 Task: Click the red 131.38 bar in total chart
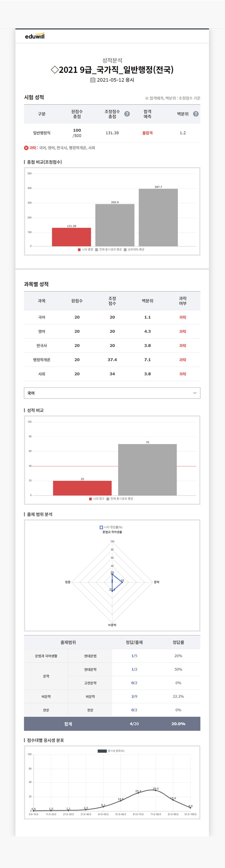click(x=72, y=237)
